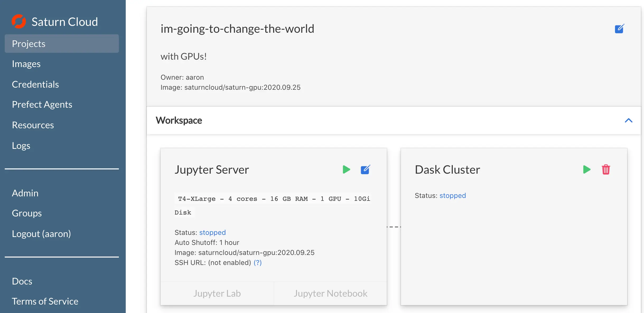The width and height of the screenshot is (644, 313).
Task: Select Resources from sidebar
Action: [33, 125]
